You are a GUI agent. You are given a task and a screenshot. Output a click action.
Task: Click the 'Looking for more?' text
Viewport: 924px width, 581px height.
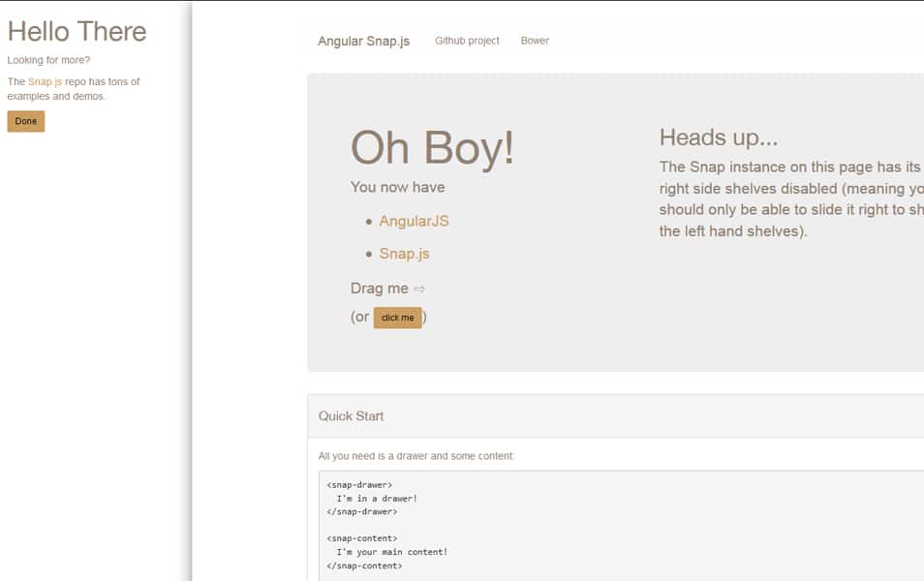(x=48, y=60)
